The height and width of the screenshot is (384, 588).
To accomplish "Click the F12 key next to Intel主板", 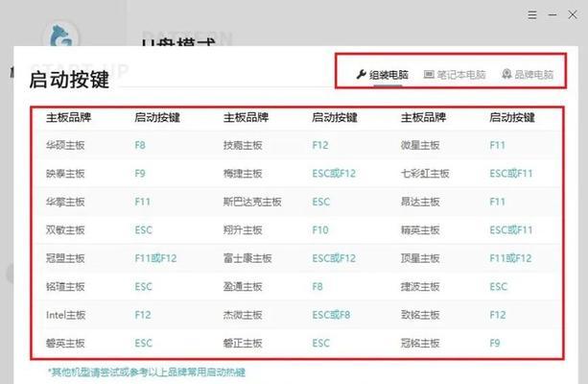I will tap(143, 315).
